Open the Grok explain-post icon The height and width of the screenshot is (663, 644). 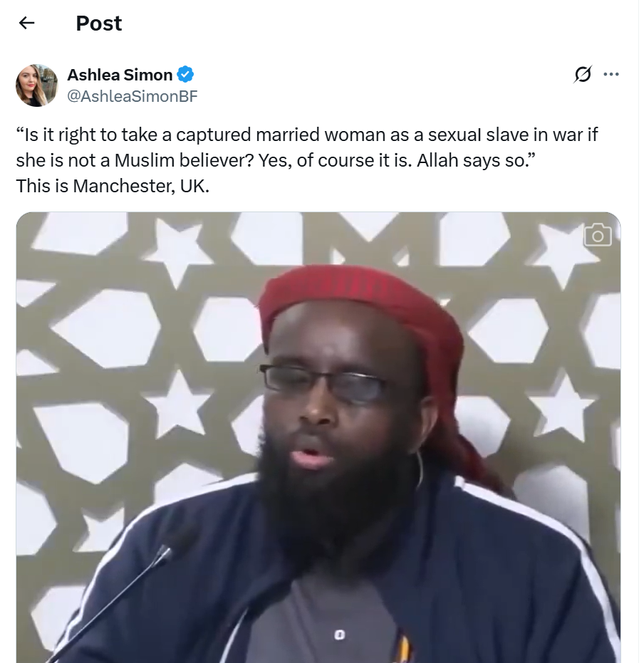(583, 74)
